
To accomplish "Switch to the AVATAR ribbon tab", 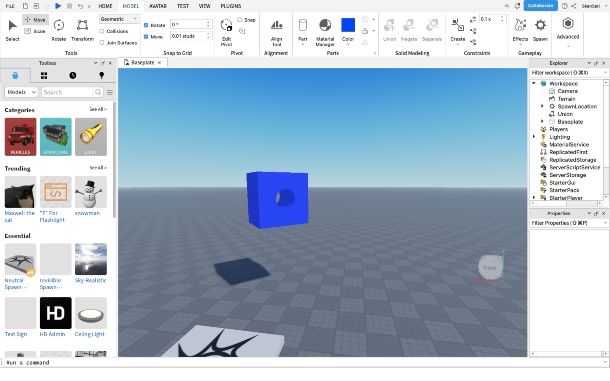I will point(158,6).
